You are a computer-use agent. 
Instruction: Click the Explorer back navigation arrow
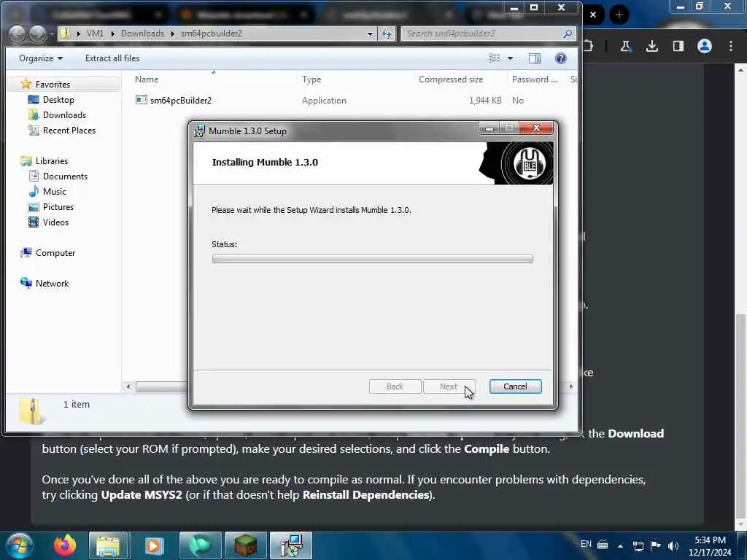click(x=18, y=34)
